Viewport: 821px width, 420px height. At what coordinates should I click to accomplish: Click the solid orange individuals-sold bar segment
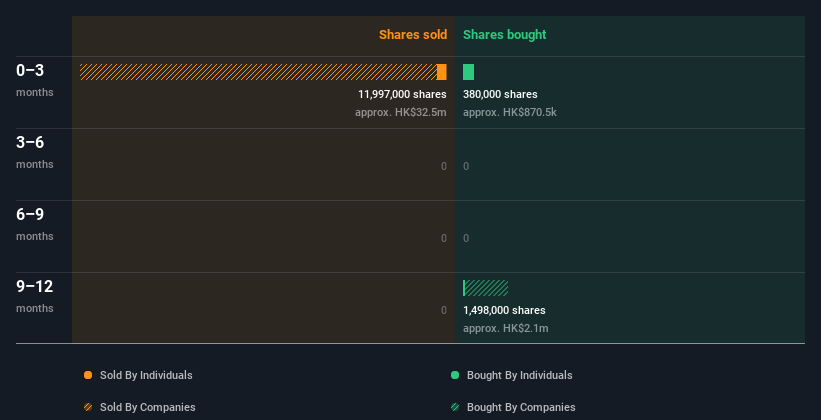pyautogui.click(x=441, y=72)
